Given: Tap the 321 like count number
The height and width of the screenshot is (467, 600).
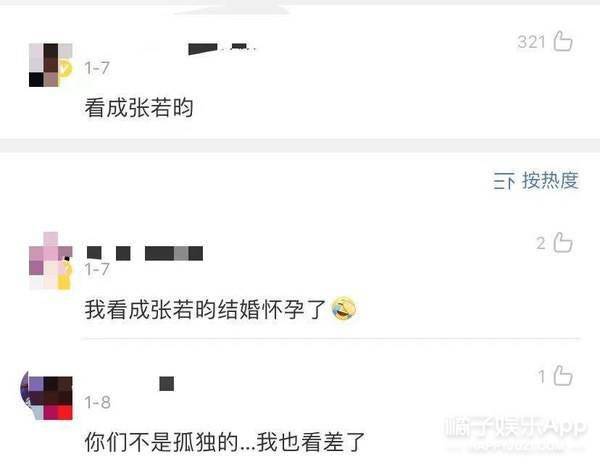Looking at the screenshot, I should point(531,42).
